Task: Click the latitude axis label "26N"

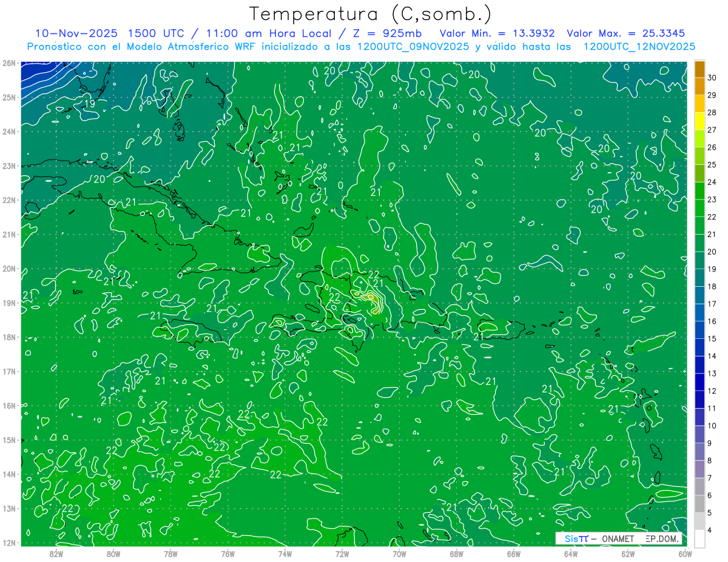Action: [9, 63]
